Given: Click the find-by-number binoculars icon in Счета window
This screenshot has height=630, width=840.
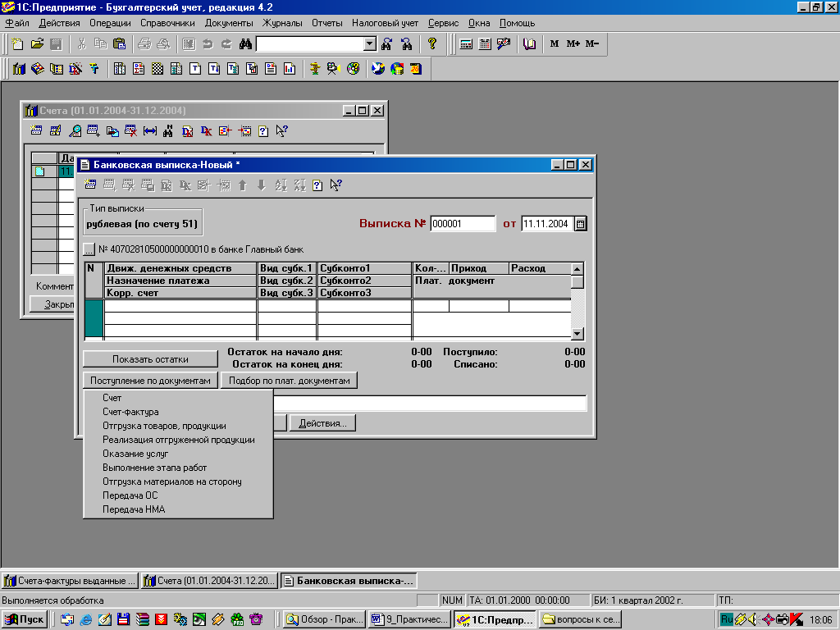Looking at the screenshot, I should pyautogui.click(x=168, y=130).
